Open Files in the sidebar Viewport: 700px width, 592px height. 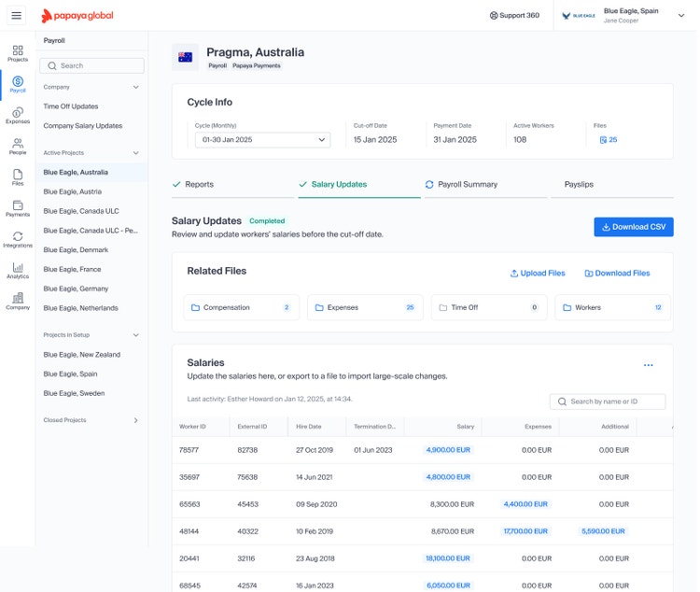pos(18,177)
